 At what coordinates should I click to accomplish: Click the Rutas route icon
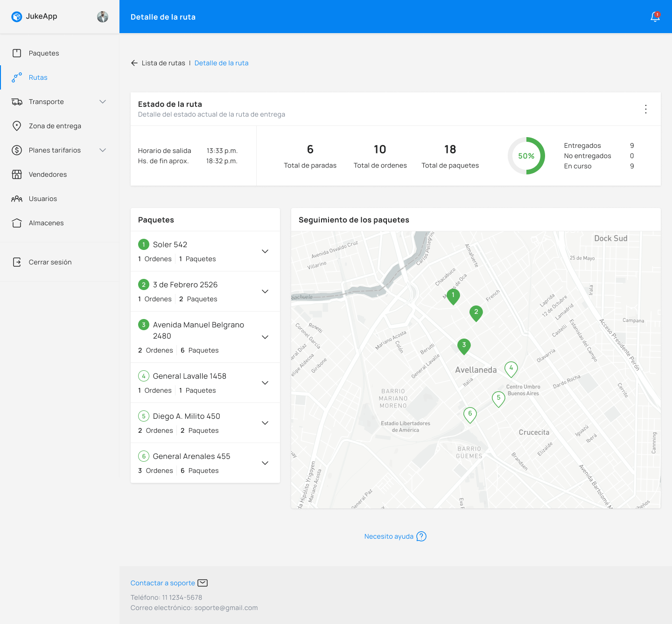point(17,77)
